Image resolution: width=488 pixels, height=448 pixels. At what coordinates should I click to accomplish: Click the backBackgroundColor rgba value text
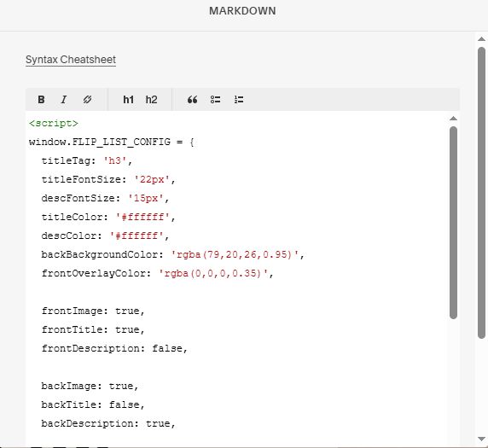point(235,254)
